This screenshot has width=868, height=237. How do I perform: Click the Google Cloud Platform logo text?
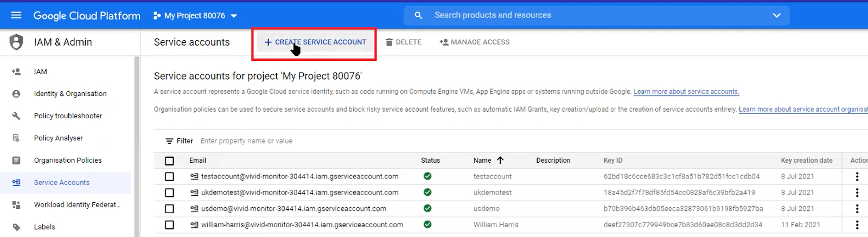(x=87, y=16)
